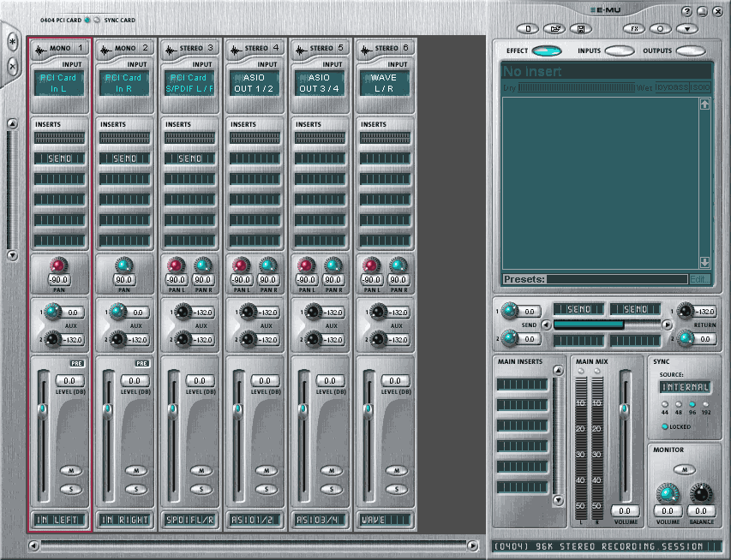Click the bypass button in effect panel
Image resolution: width=731 pixels, height=560 pixels.
672,87
